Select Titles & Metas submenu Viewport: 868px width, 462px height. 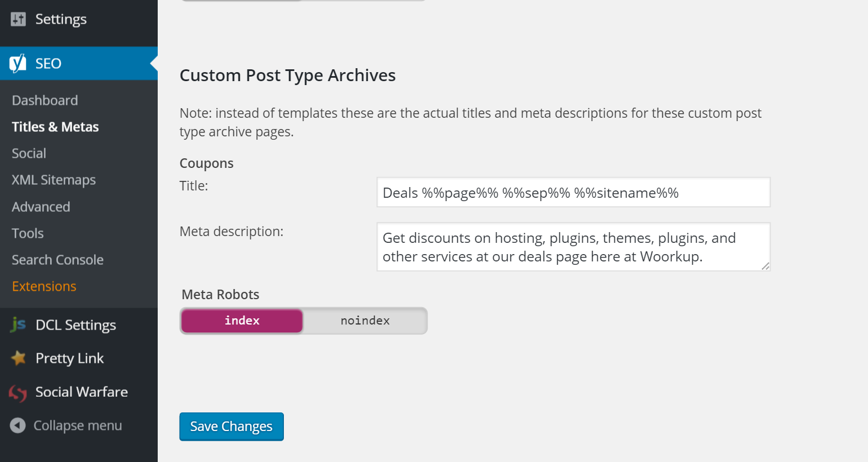click(55, 127)
